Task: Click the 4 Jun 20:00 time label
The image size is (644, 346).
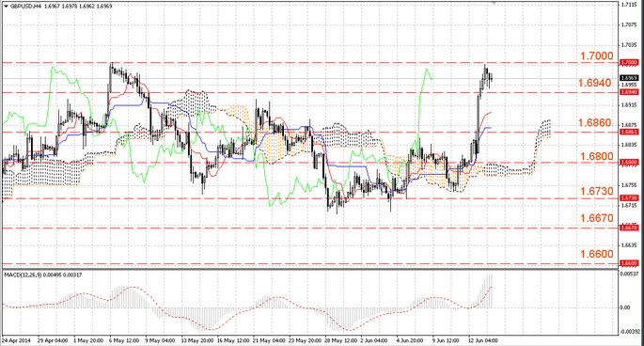Action: click(410, 340)
